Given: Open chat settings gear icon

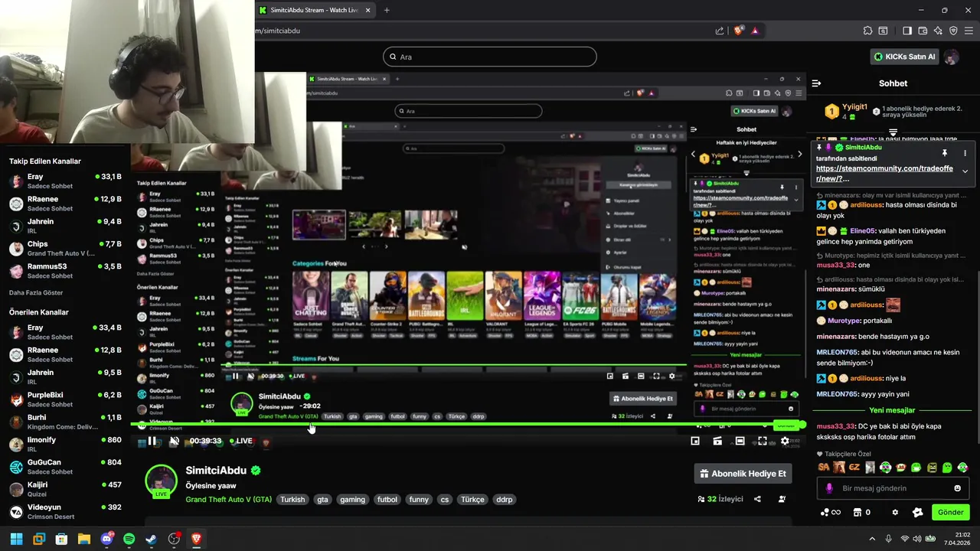Looking at the screenshot, I should 894,512.
